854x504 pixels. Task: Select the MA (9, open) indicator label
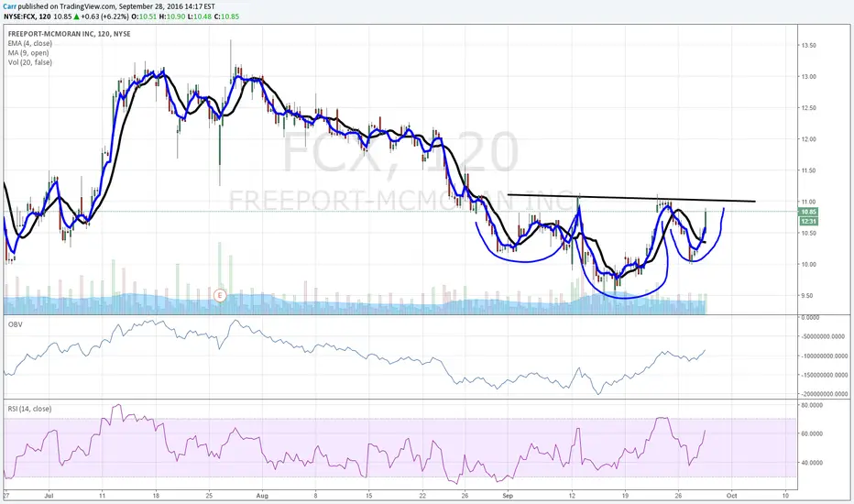pyautogui.click(x=28, y=53)
